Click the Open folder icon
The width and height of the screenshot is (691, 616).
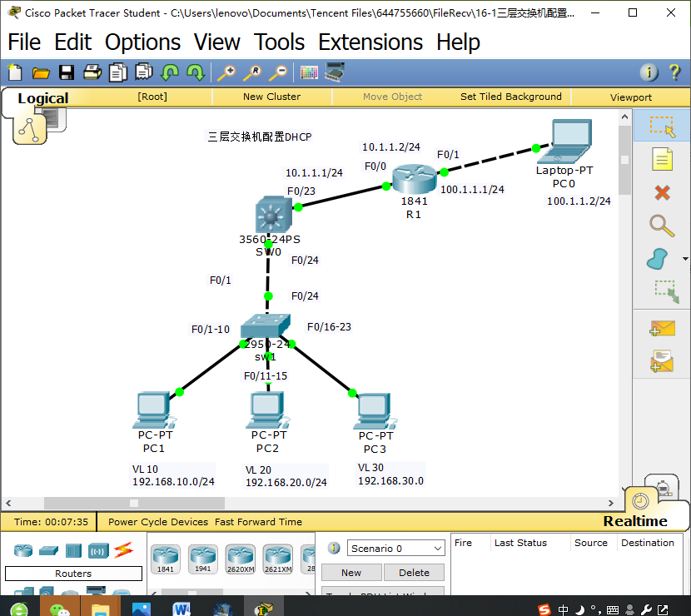click(41, 72)
